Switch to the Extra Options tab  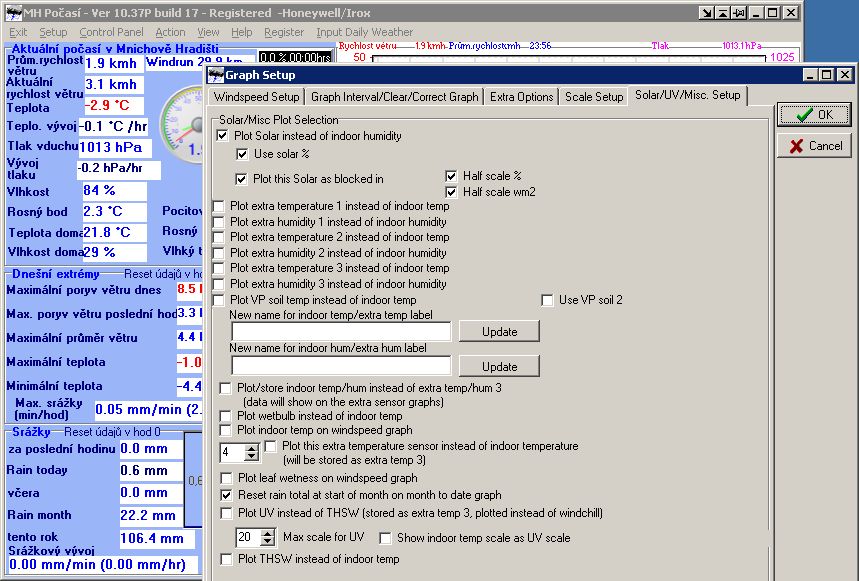(522, 97)
